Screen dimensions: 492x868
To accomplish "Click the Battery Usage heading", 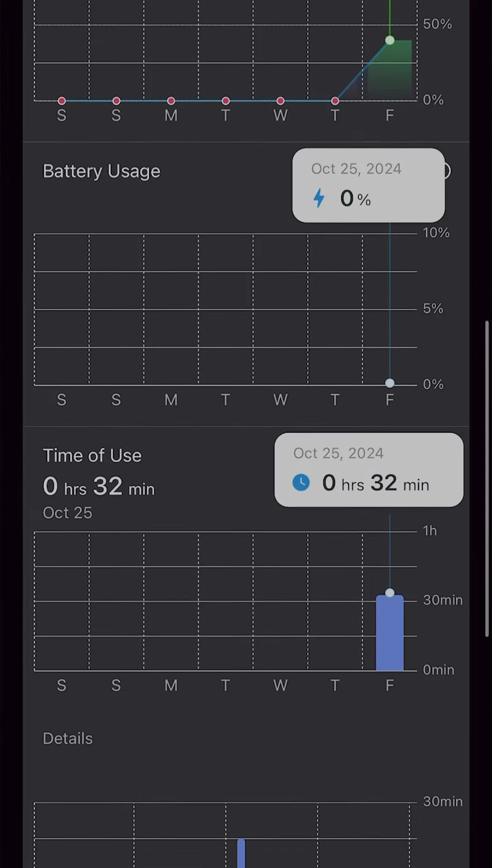I will click(x=101, y=172).
